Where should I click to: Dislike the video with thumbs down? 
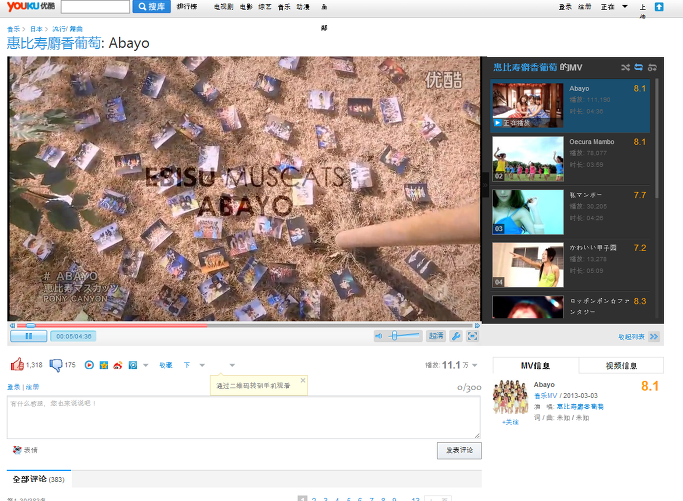click(56, 365)
